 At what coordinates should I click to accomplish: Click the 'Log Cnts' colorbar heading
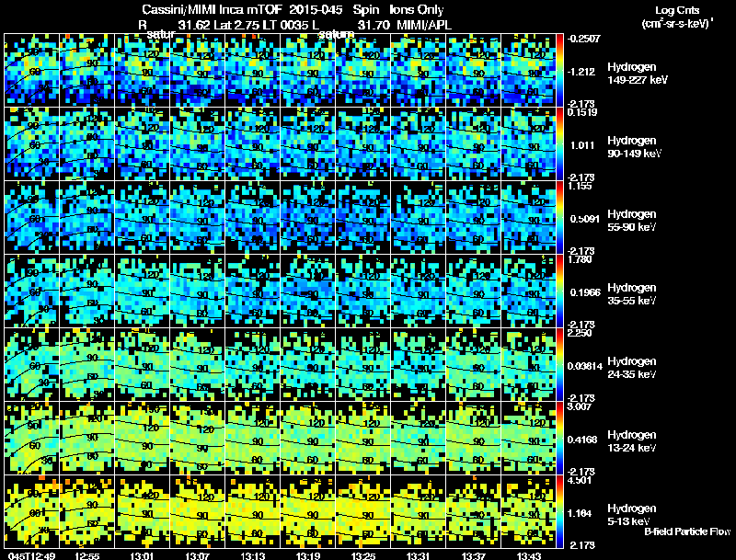point(677,10)
